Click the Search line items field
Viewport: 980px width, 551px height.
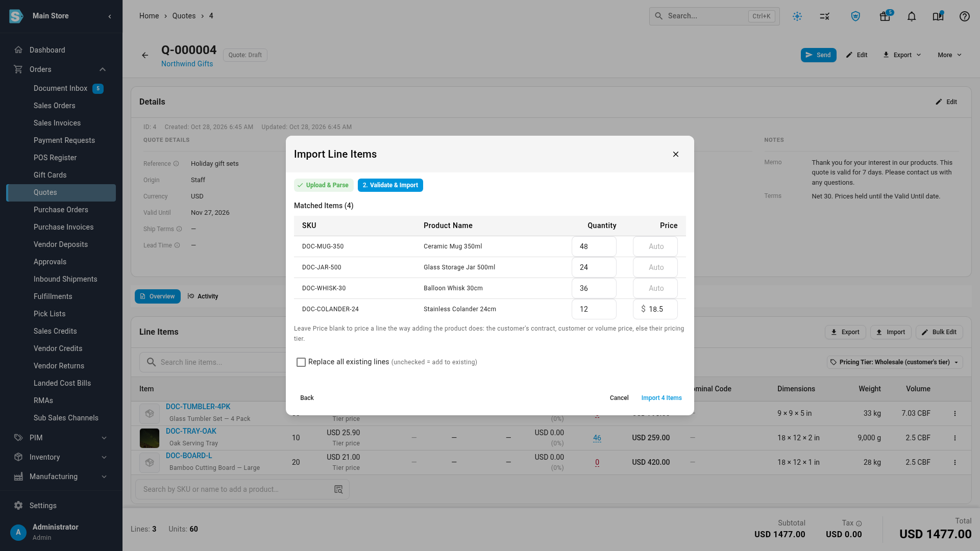[212, 362]
